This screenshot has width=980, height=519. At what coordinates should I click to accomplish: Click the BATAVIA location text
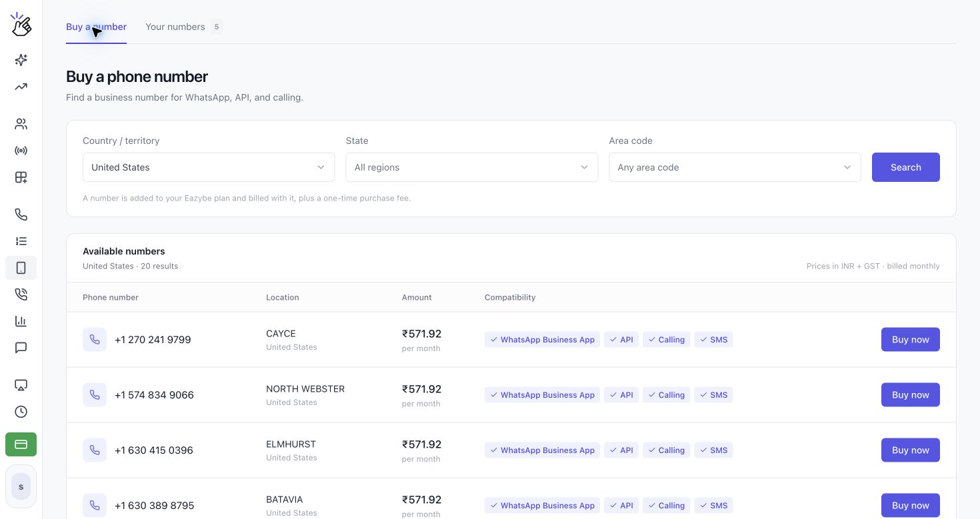click(x=285, y=500)
